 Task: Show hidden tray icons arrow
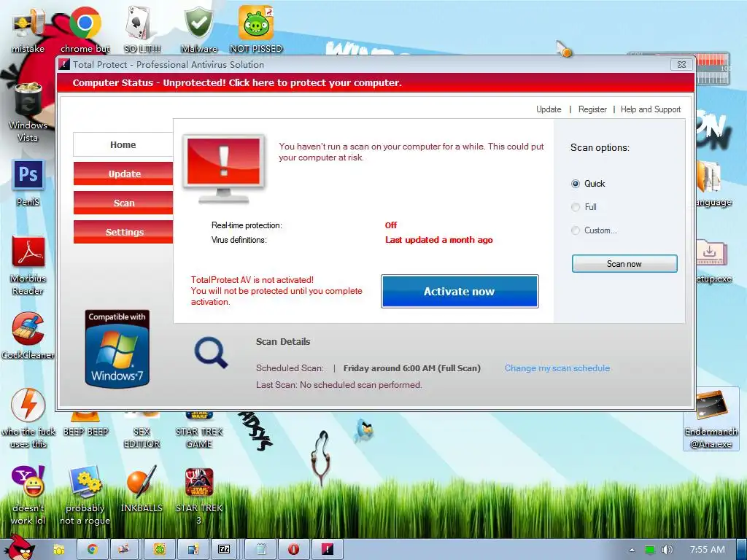coord(632,550)
